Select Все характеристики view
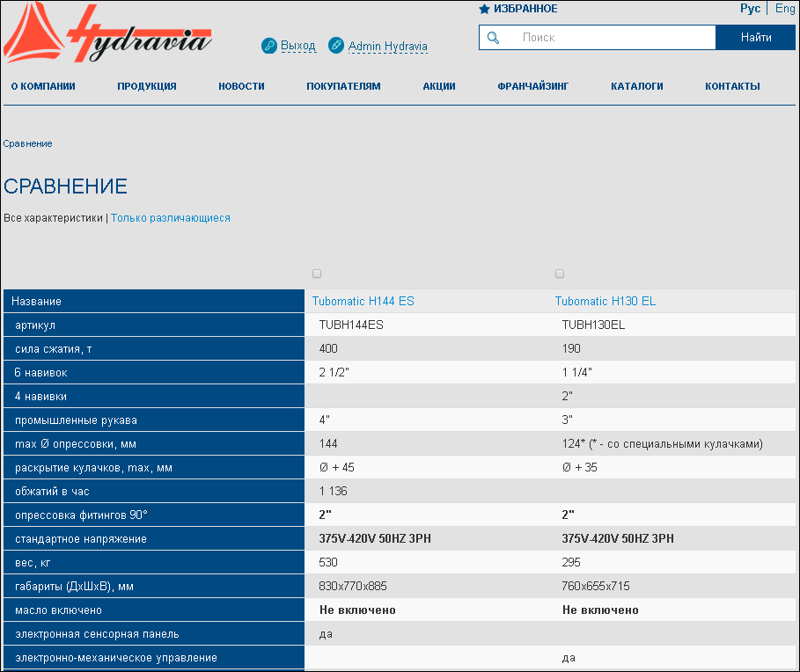The image size is (800, 672). point(53,218)
